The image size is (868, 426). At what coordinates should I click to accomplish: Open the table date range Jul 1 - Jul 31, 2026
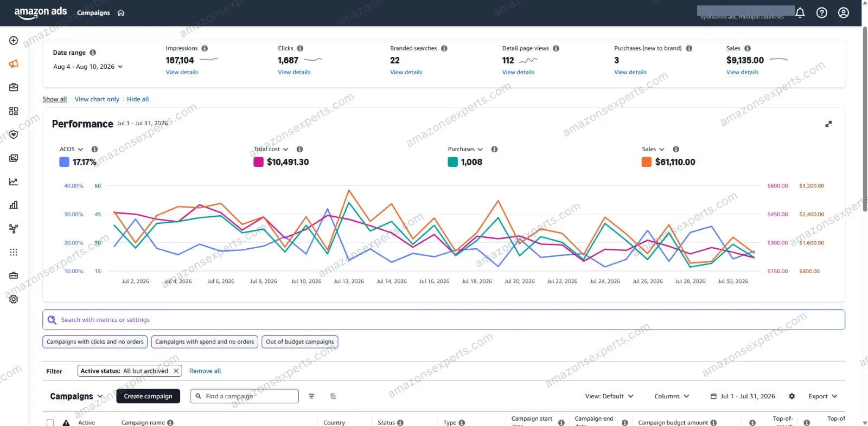[743, 396]
